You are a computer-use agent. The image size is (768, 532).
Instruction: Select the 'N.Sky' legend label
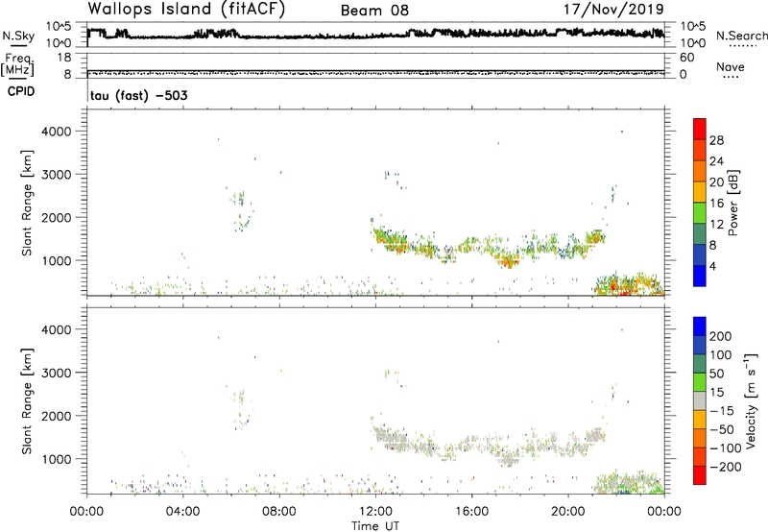pyautogui.click(x=18, y=36)
